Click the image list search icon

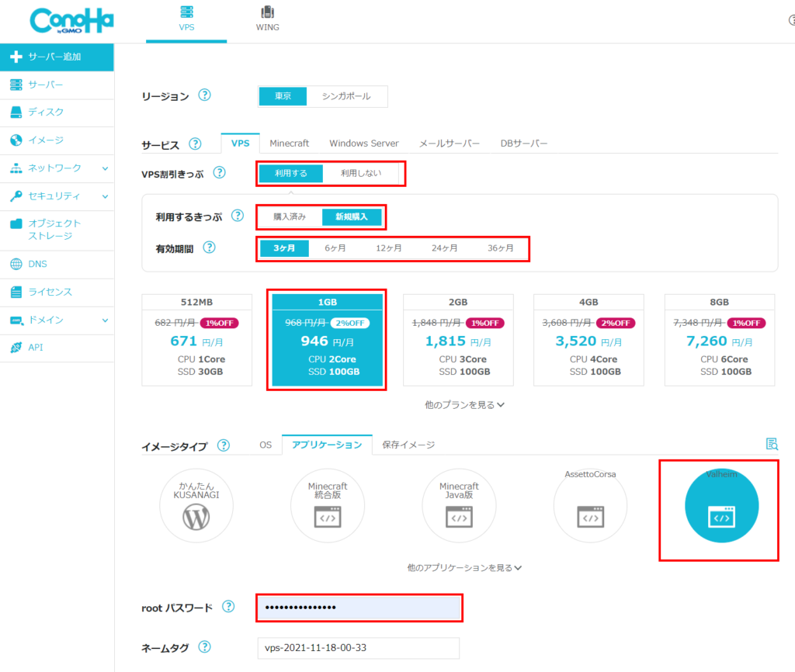(772, 445)
